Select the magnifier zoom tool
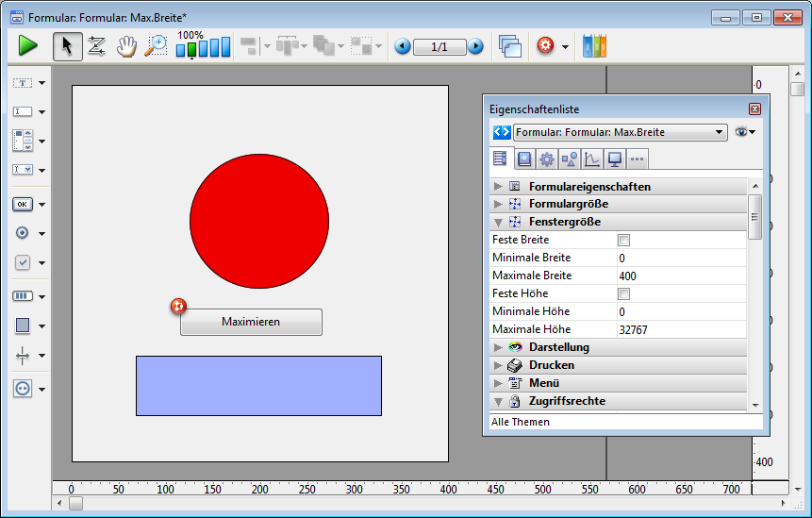 tap(156, 46)
